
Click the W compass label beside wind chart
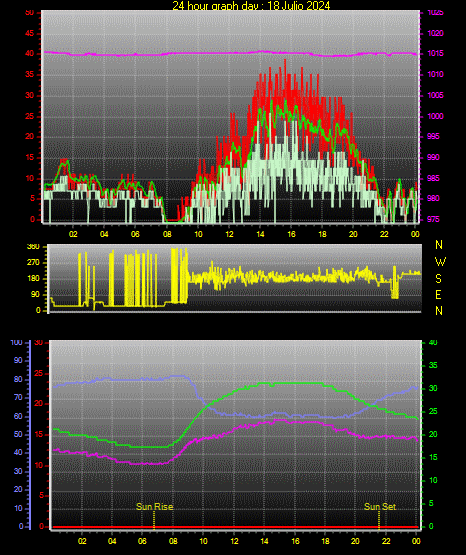440,262
